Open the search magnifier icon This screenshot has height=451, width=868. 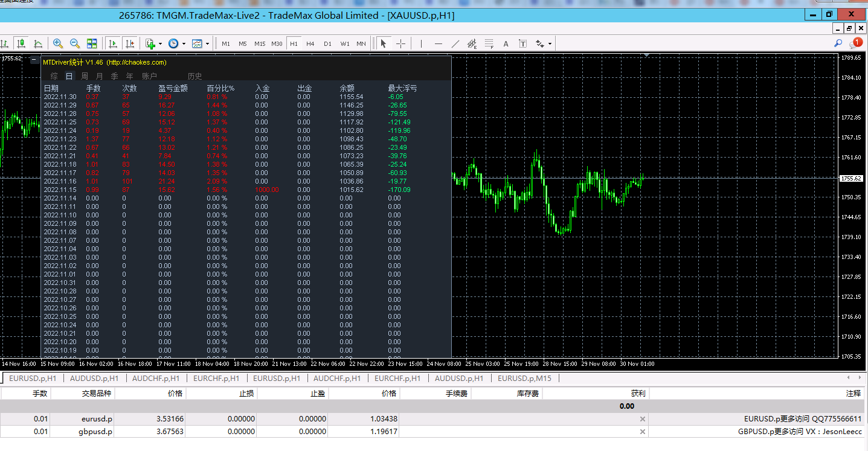pyautogui.click(x=838, y=43)
